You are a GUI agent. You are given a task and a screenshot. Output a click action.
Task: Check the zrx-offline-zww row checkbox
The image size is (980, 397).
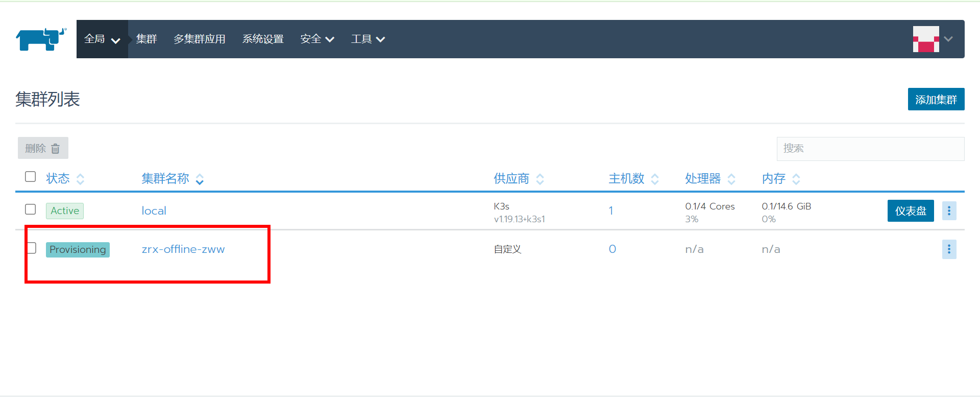[32, 248]
